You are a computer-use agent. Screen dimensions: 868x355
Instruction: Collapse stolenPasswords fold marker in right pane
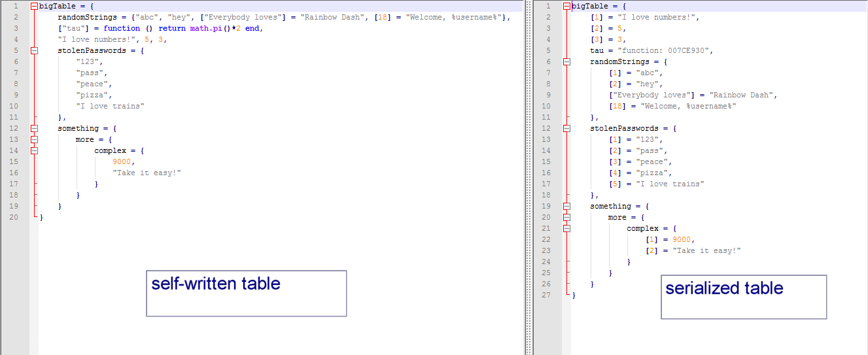pos(566,128)
